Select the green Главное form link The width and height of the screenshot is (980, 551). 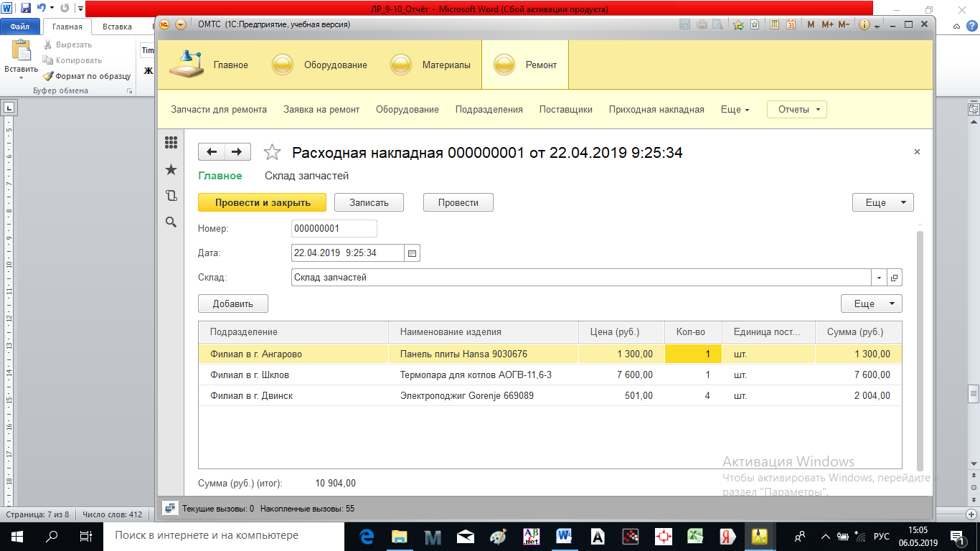pos(220,176)
